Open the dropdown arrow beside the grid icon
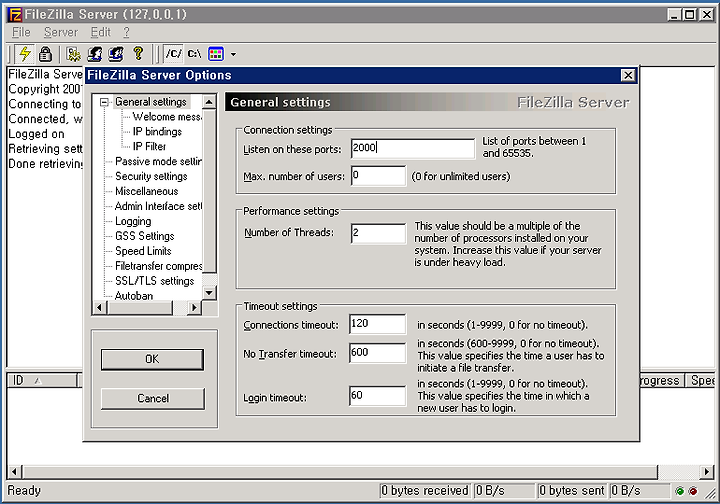 coord(233,55)
